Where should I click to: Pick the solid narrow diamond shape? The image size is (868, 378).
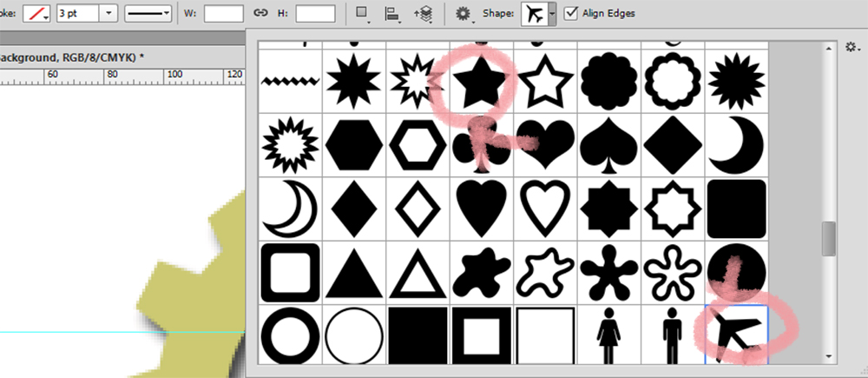click(x=354, y=209)
